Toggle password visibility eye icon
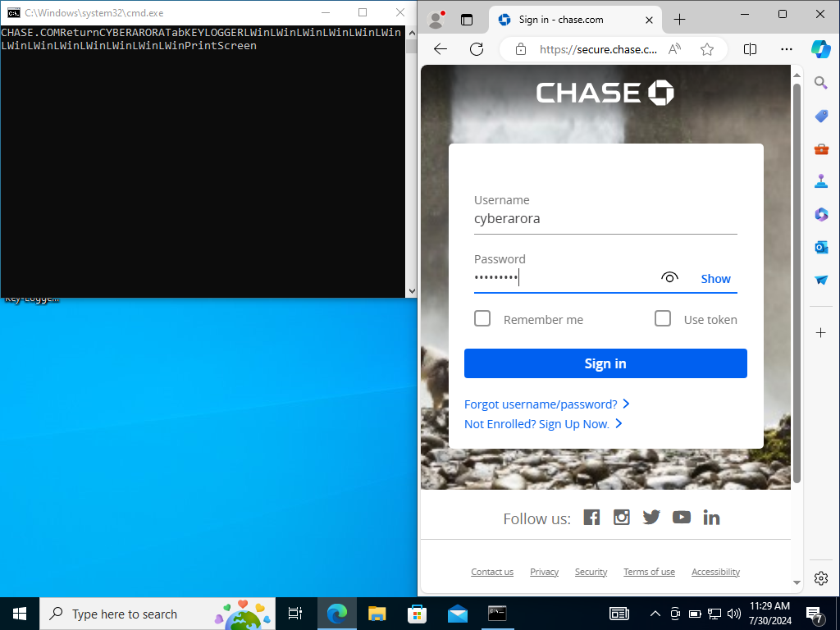This screenshot has height=630, width=840. [669, 277]
